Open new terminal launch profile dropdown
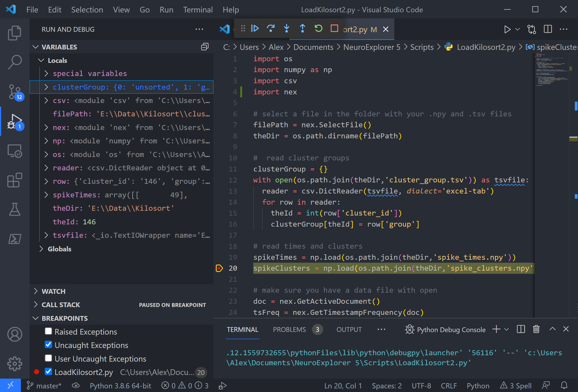The width and height of the screenshot is (578, 392). click(506, 329)
